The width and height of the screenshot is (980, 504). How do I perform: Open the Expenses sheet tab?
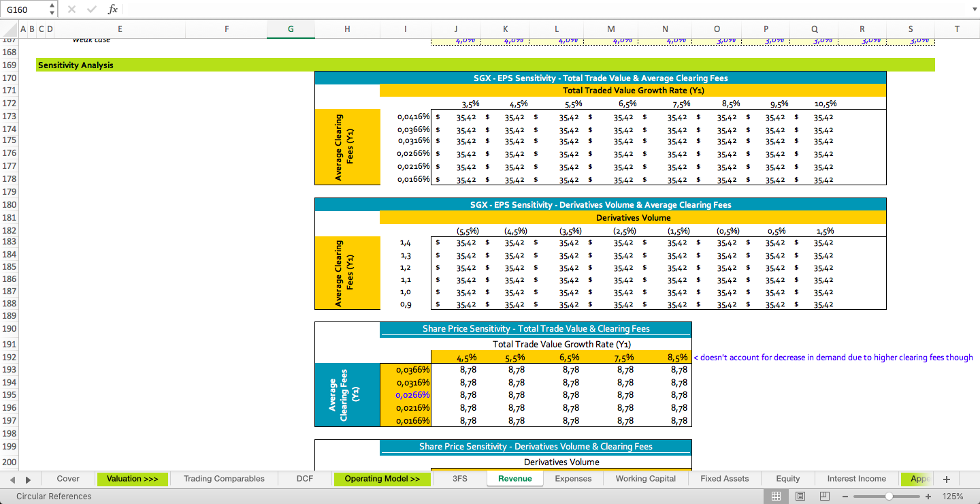[x=572, y=479]
